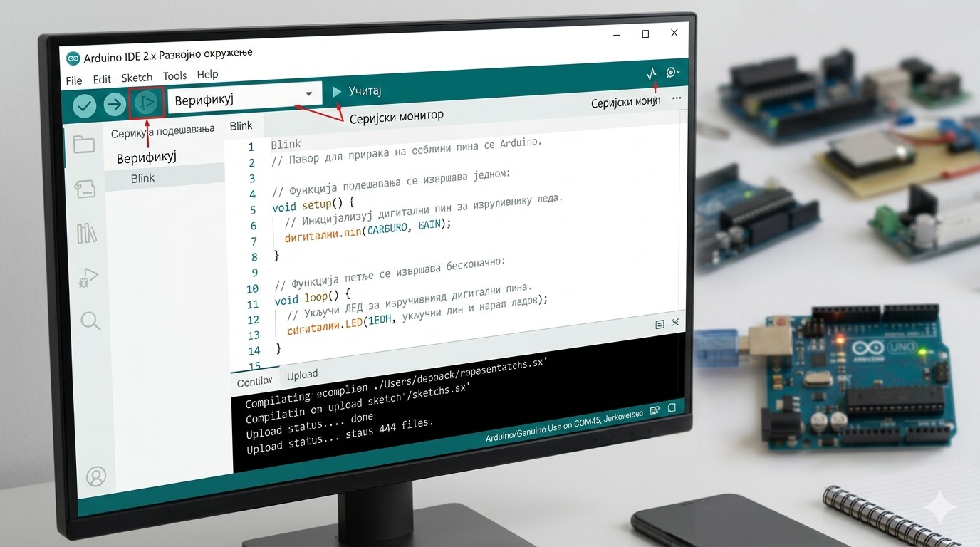Open the Library Manager books icon
The width and height of the screenshot is (980, 547).
[x=86, y=233]
